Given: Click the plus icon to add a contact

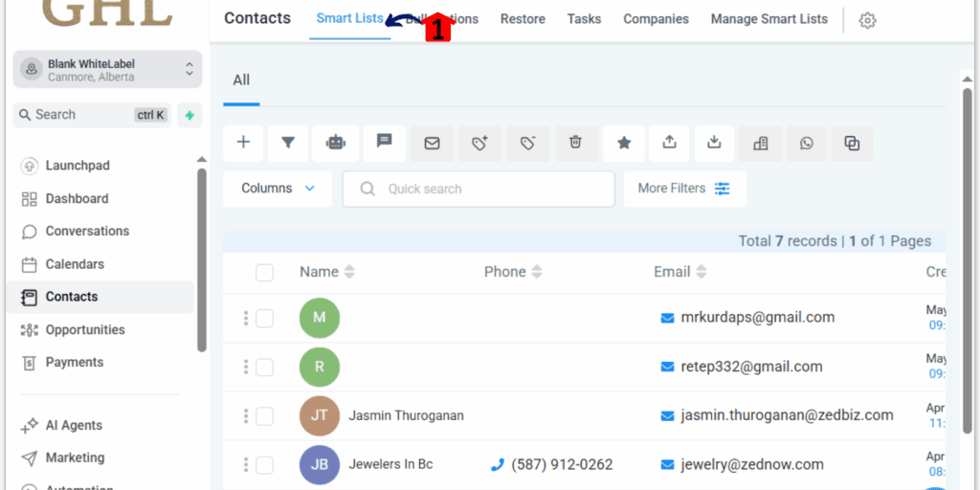Looking at the screenshot, I should tap(243, 144).
